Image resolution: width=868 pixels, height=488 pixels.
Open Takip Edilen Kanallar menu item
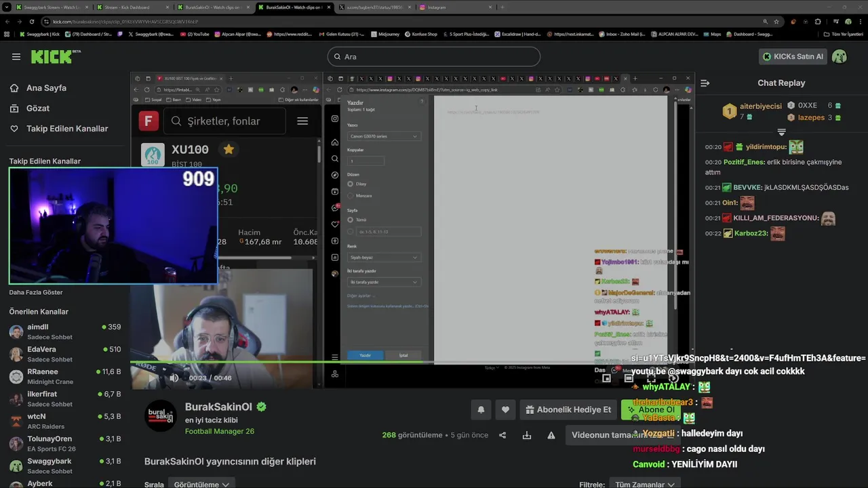(x=67, y=129)
